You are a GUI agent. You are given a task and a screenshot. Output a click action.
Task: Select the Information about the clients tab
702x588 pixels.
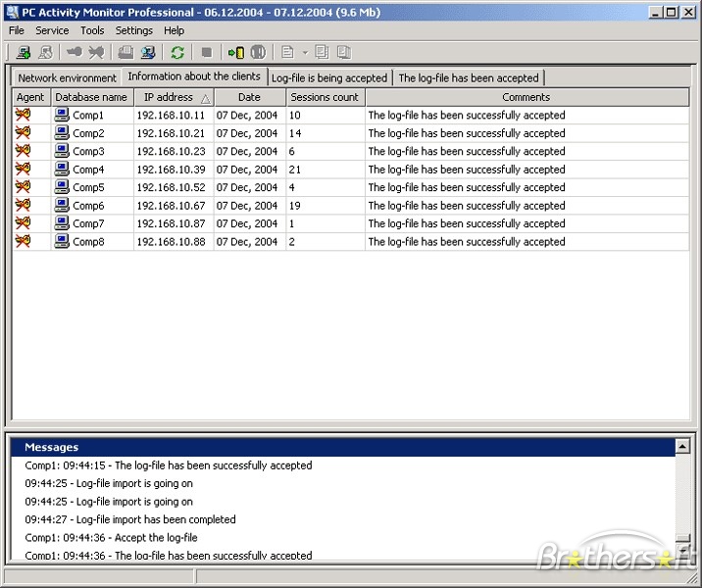[x=194, y=76]
